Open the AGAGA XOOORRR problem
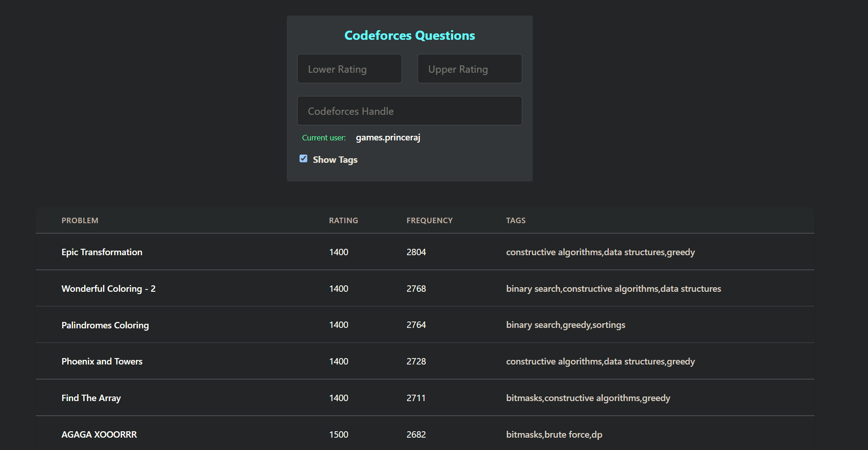Screen dimensions: 868x450 pyautogui.click(x=99, y=434)
